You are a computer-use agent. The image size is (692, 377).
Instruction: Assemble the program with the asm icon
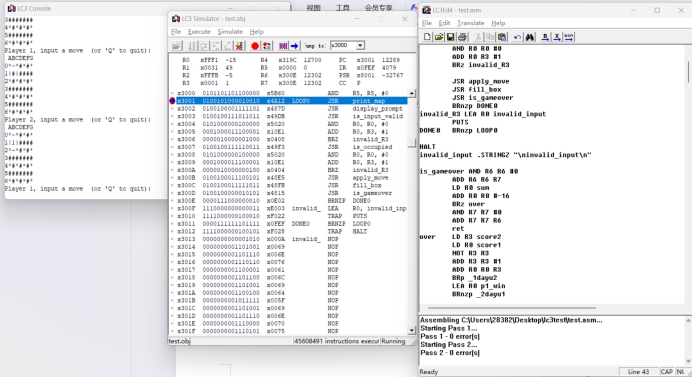click(569, 37)
